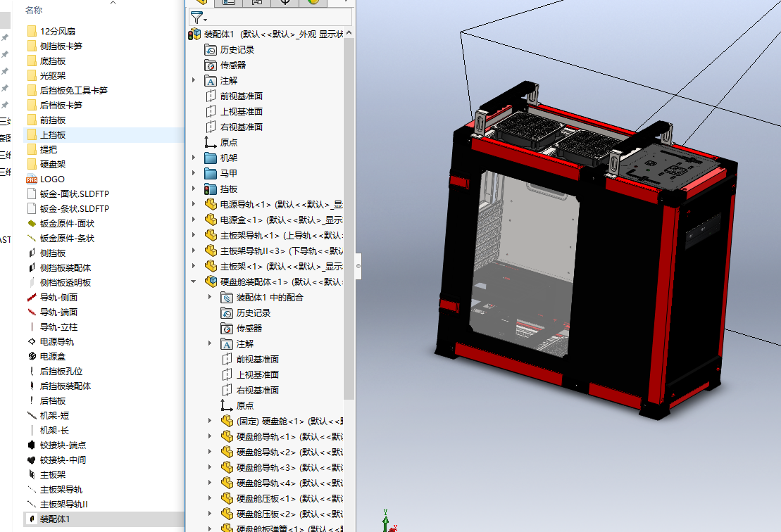This screenshot has width=781, height=532.
Task: Expand the 机架 folder node
Action: [x=194, y=158]
